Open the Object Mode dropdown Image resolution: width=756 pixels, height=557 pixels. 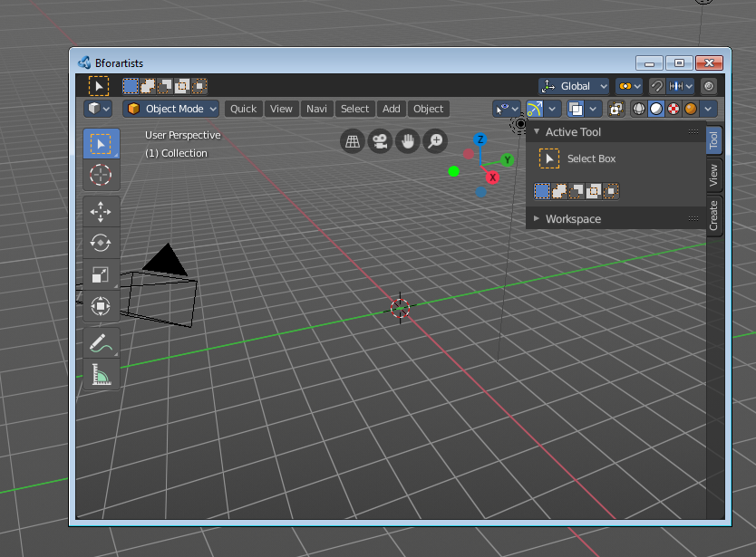(170, 109)
